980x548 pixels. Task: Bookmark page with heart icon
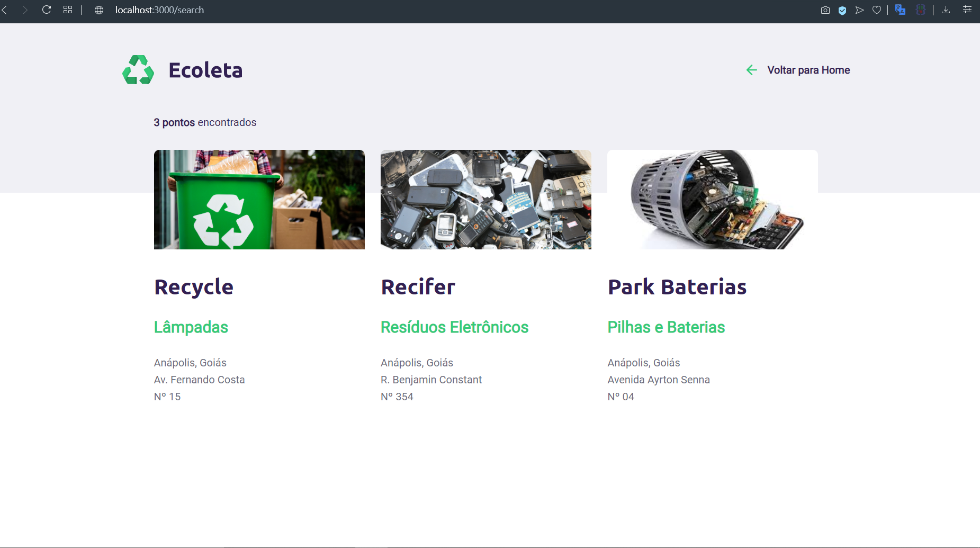877,10
